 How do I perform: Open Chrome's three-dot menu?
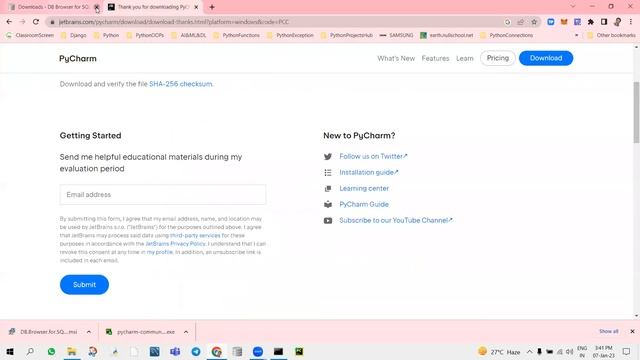pos(631,22)
